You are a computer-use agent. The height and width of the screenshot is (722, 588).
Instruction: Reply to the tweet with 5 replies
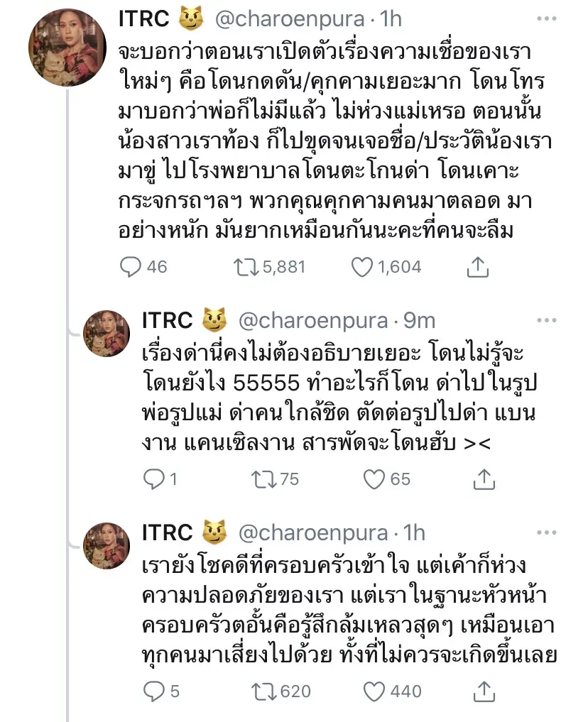153,691
